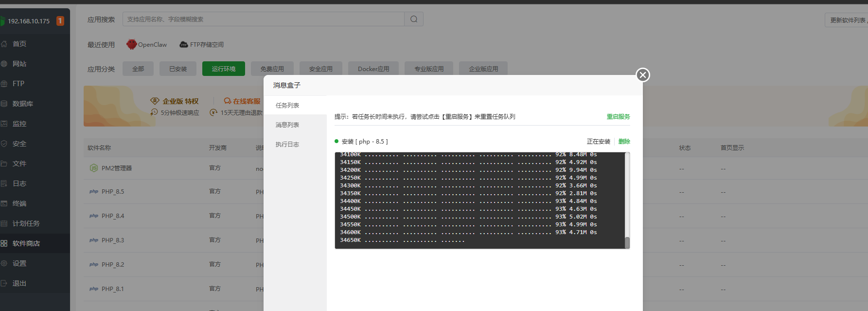868x311 pixels.
Task: Select the 全部 category tab
Action: click(x=138, y=69)
